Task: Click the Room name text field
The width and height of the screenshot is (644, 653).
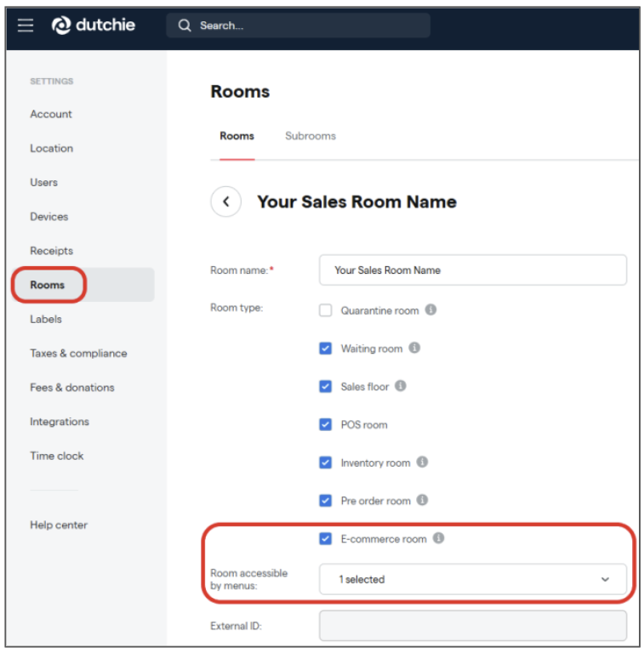Action: click(472, 270)
